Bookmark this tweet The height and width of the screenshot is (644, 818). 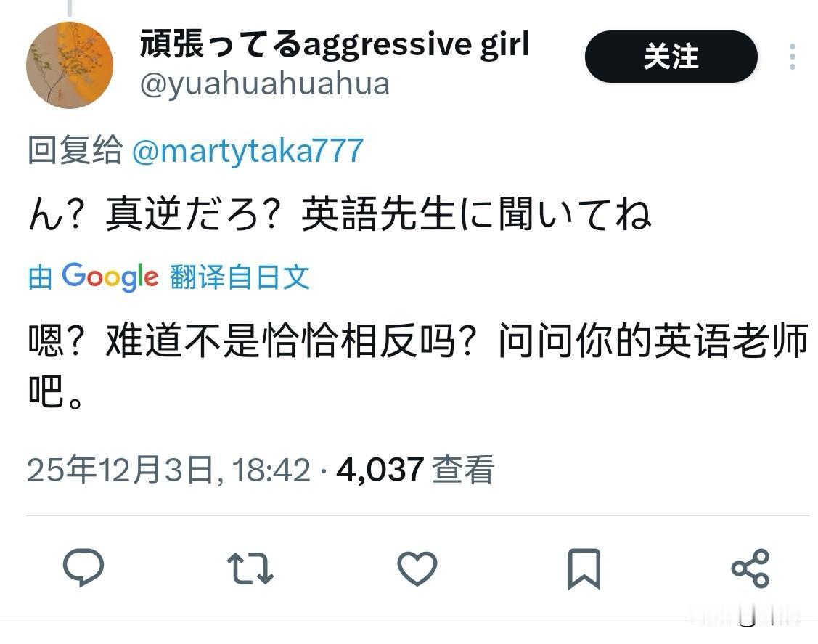point(584,568)
